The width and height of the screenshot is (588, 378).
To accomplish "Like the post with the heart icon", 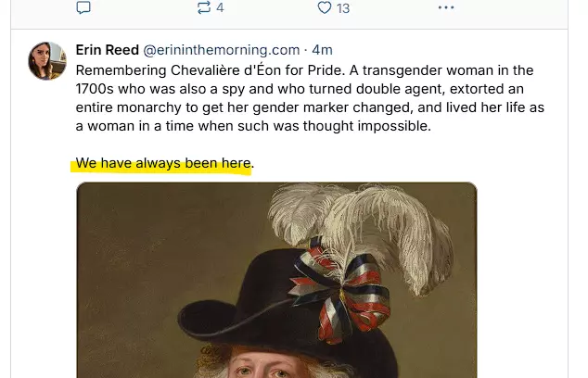I will point(324,8).
